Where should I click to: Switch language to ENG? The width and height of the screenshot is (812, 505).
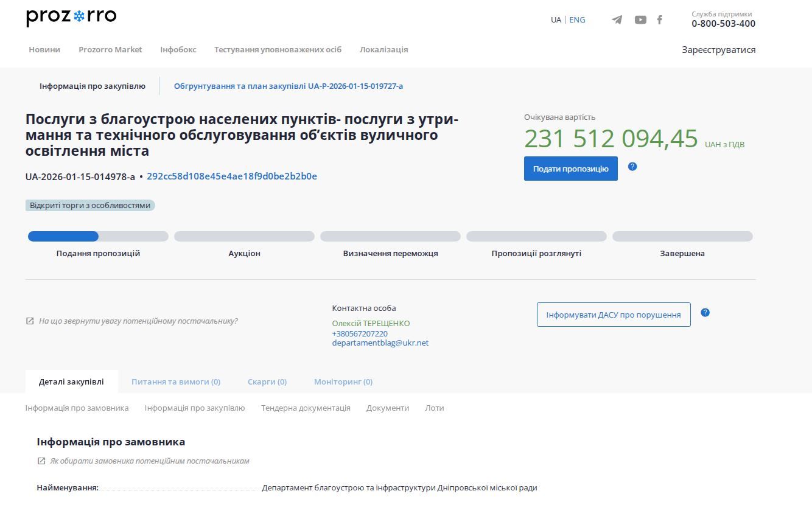point(577,19)
